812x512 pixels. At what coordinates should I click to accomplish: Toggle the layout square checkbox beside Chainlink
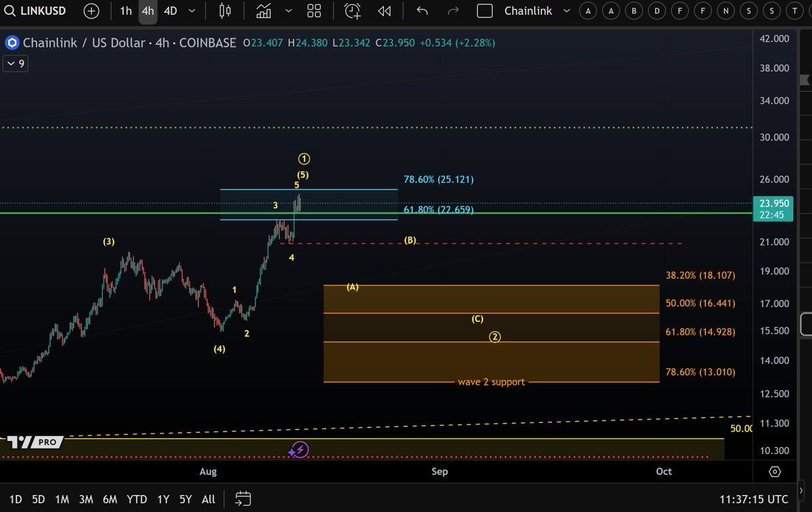(x=484, y=11)
